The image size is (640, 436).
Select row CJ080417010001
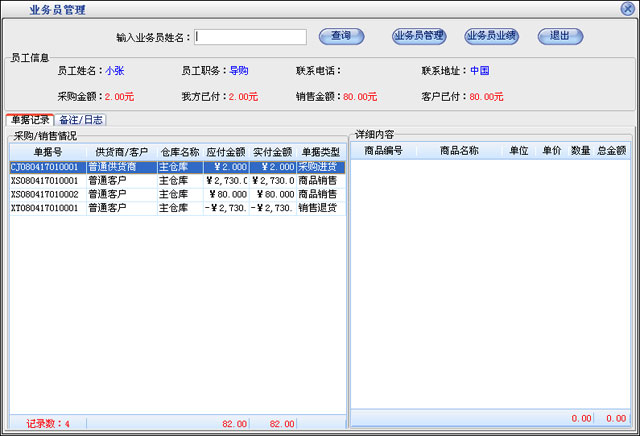coord(178,167)
